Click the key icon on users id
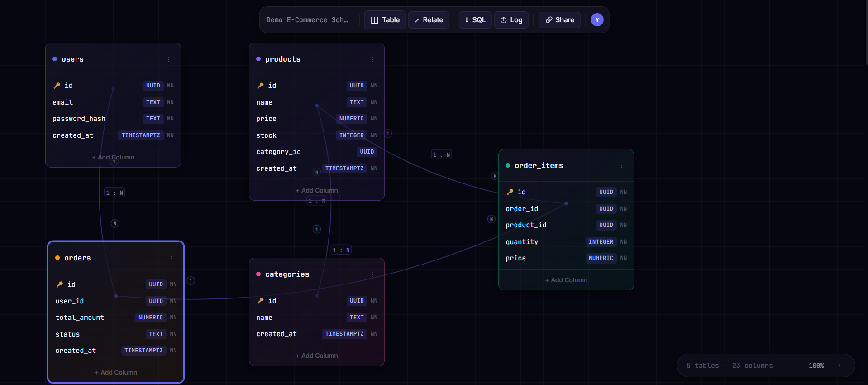Image resolution: width=868 pixels, height=385 pixels. pos(57,86)
